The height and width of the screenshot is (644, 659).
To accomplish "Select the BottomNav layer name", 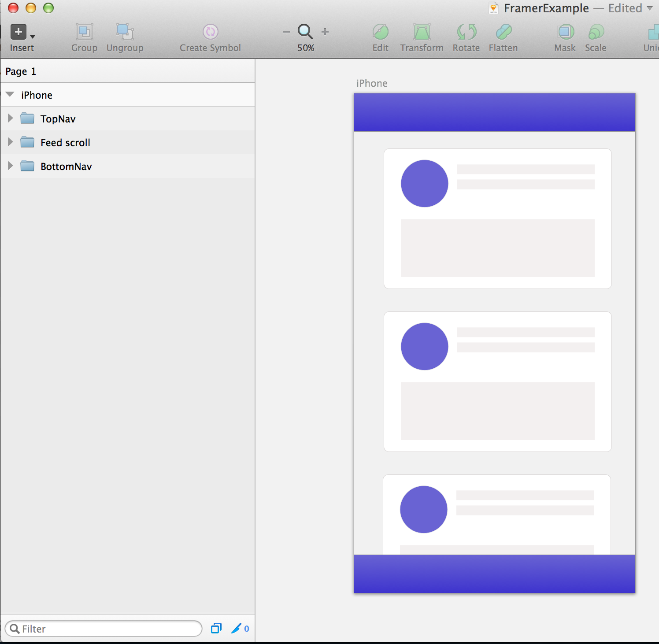I will pyautogui.click(x=66, y=167).
